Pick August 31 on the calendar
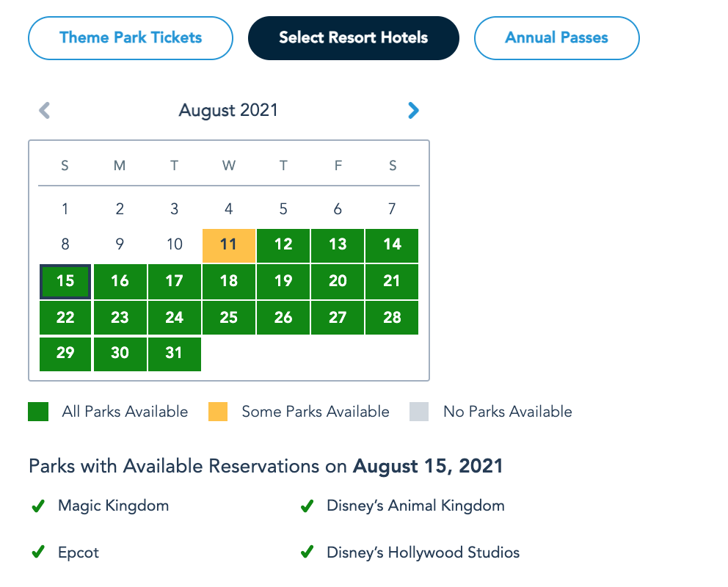The height and width of the screenshot is (587, 728). coord(174,354)
